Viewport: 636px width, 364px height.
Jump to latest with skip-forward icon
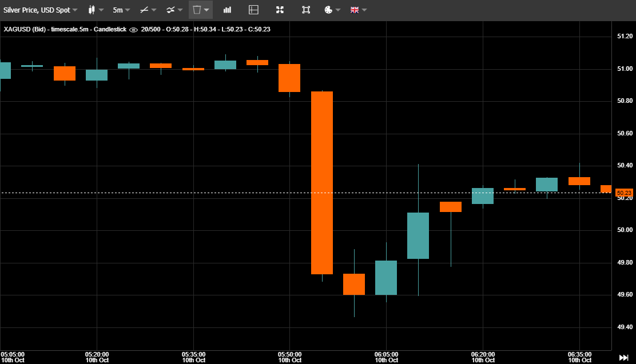click(x=623, y=358)
